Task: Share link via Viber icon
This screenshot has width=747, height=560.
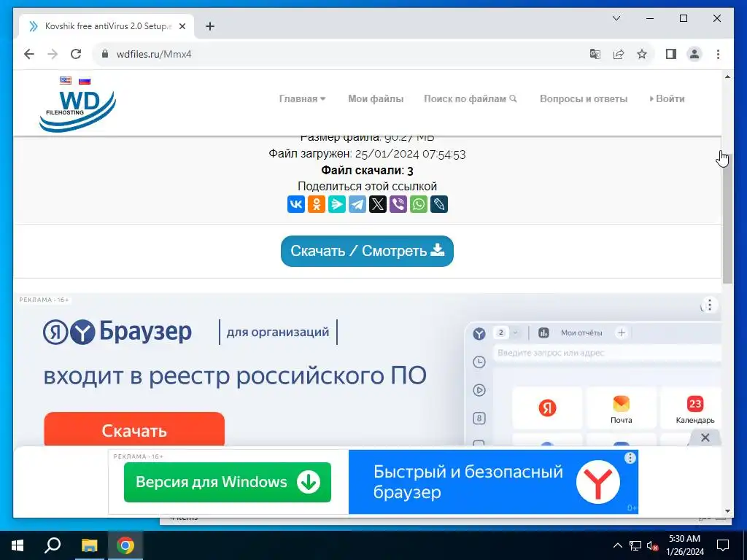Action: pos(398,204)
